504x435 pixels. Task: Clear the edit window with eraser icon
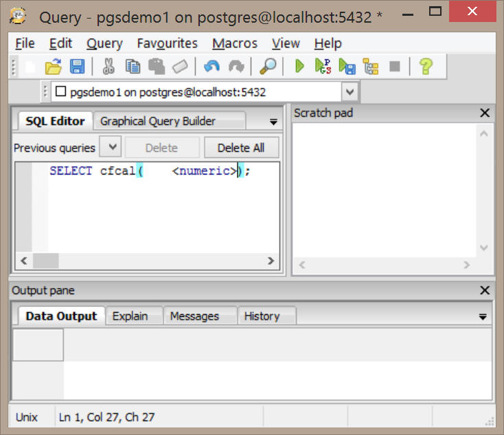[180, 67]
